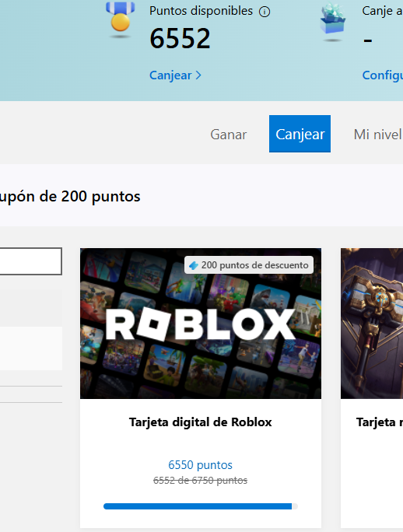Switch to the Ganar tab
This screenshot has width=403, height=532.
229,135
